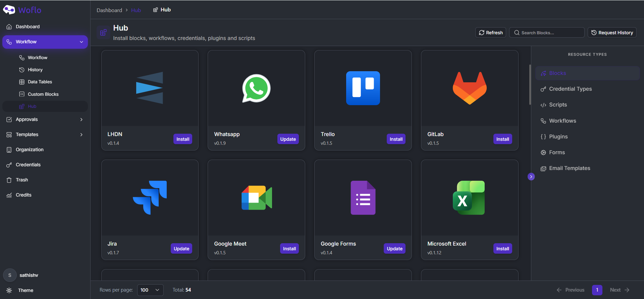Click the Dashboard breadcrumb link

coord(109,10)
